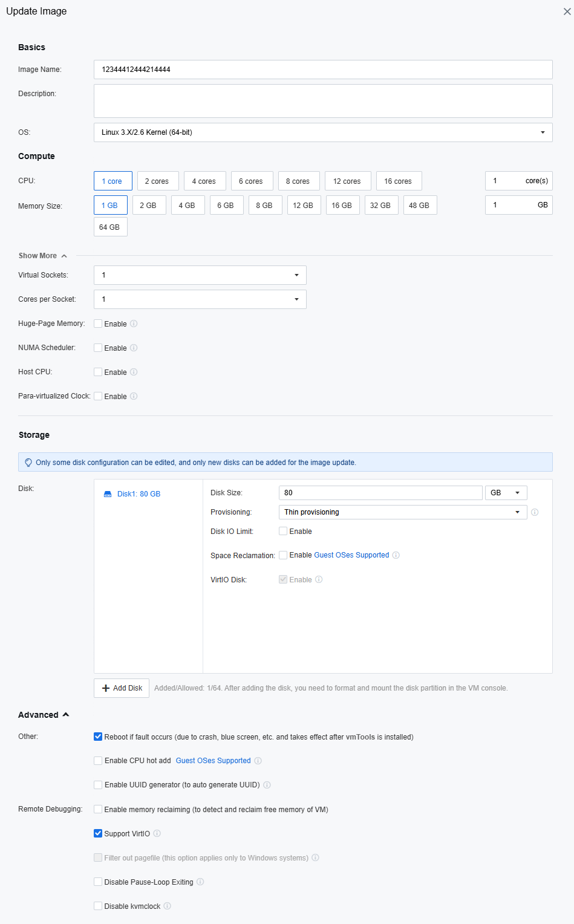574x924 pixels.
Task: Click info icon next to Huge-Page Memory
Action: [x=134, y=324]
